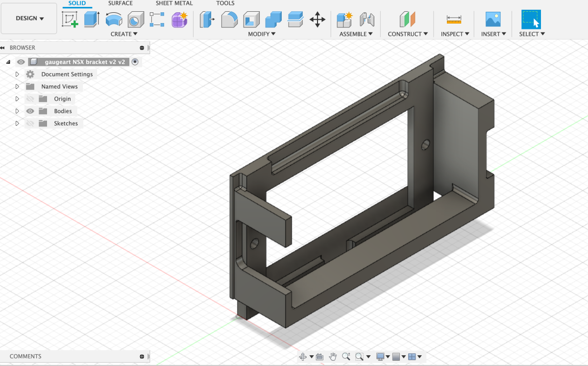
Task: Open the purple Create Form tool
Action: pos(179,20)
